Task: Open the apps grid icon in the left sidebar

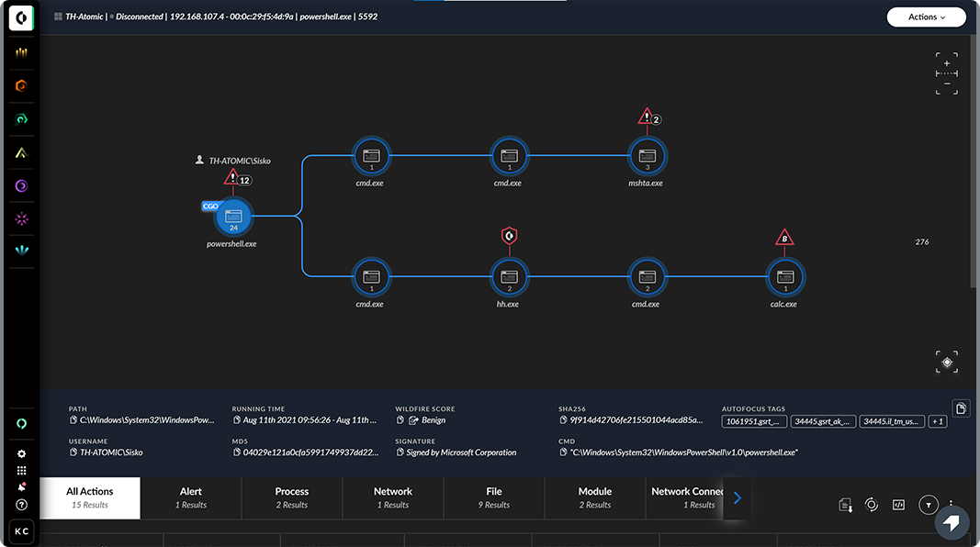Action: pos(21,470)
